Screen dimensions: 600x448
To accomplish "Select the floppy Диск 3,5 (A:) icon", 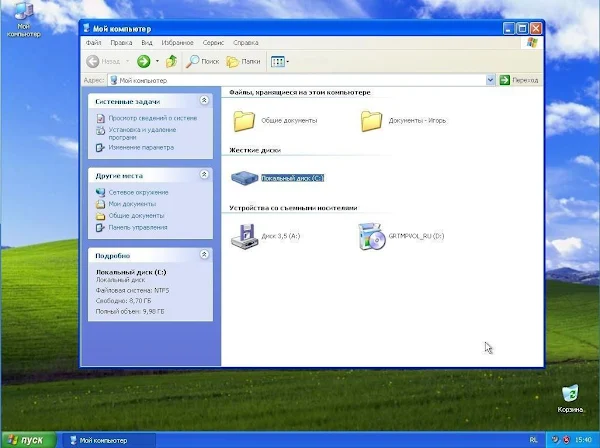I will point(245,236).
